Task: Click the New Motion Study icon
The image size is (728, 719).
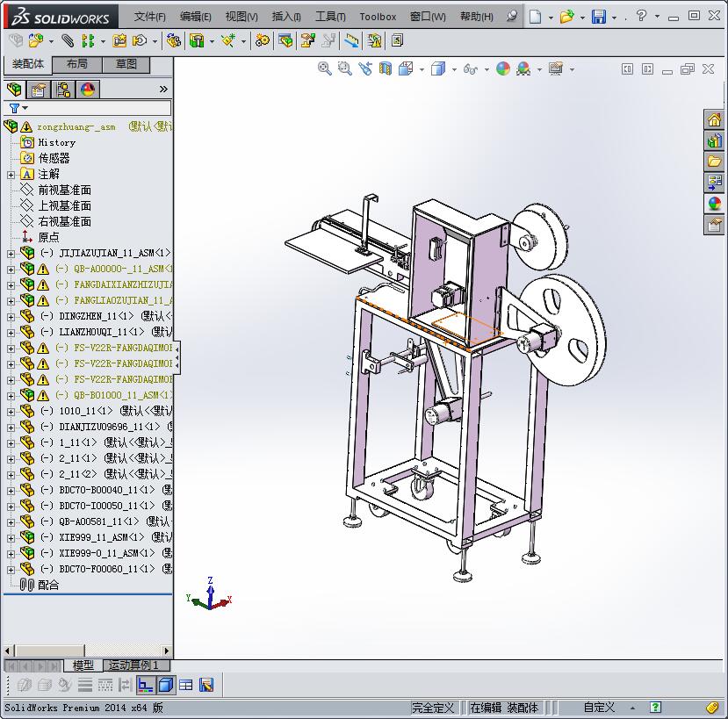Action: tap(263, 41)
